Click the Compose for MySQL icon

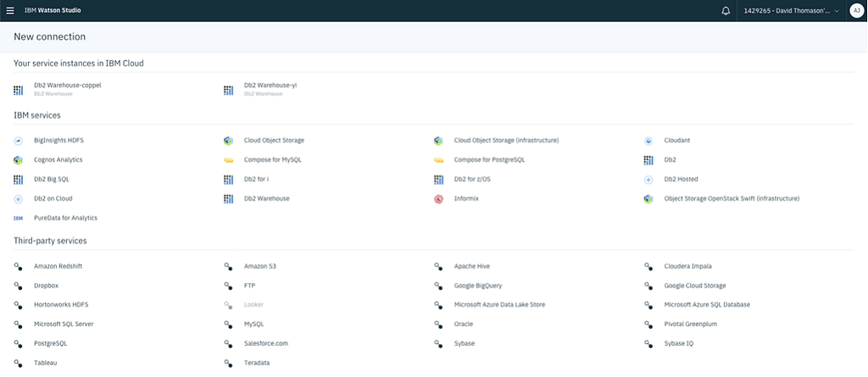229,160
